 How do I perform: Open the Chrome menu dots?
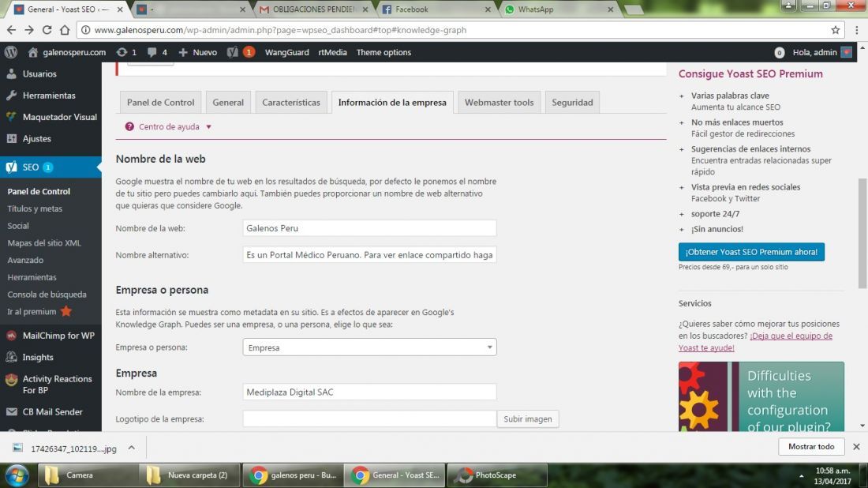[856, 30]
